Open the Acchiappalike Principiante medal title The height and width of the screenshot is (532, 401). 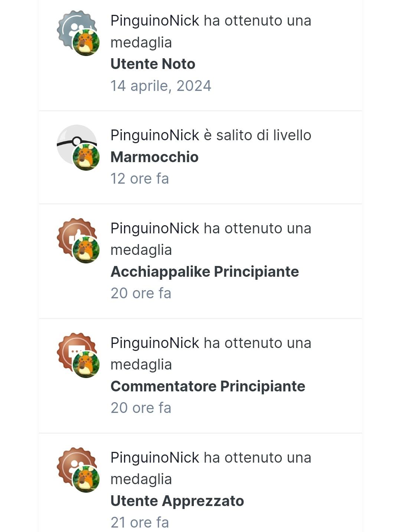point(205,272)
